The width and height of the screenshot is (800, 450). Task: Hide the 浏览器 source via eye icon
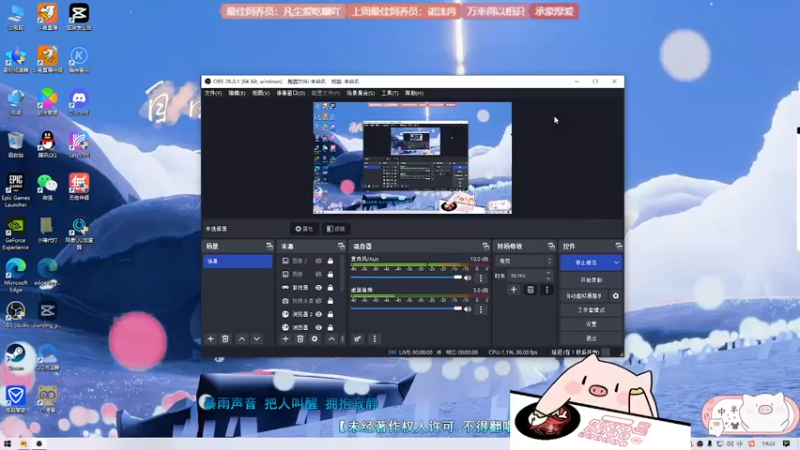pos(318,328)
